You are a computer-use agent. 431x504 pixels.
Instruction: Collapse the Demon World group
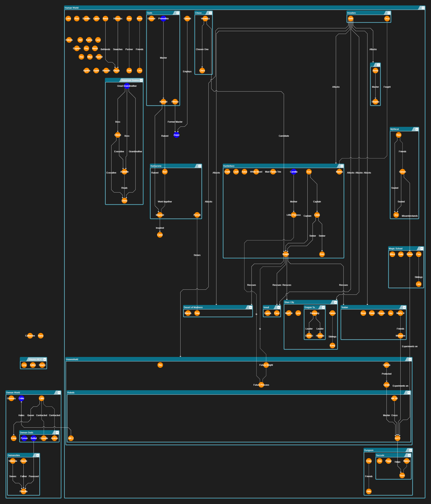[x=59, y=393]
